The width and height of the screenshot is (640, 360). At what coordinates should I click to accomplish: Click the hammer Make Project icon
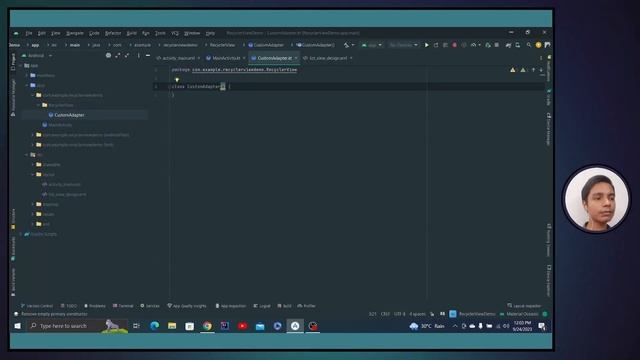pyautogui.click(x=346, y=45)
